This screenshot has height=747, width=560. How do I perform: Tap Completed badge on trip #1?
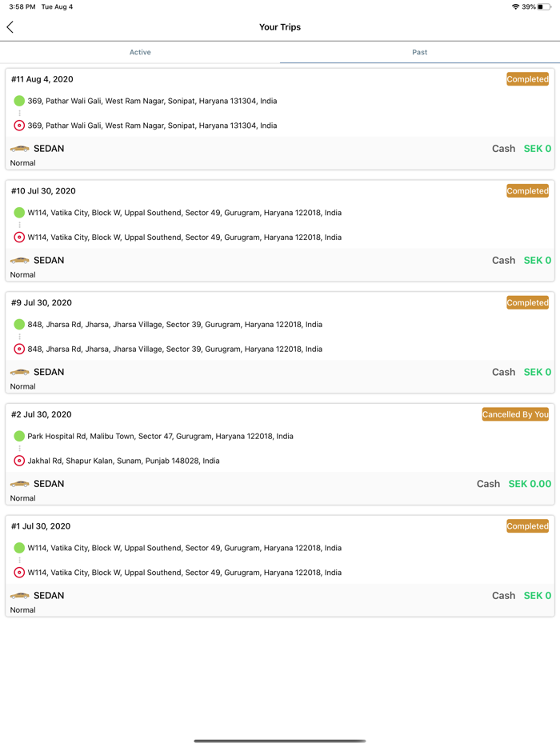527,526
